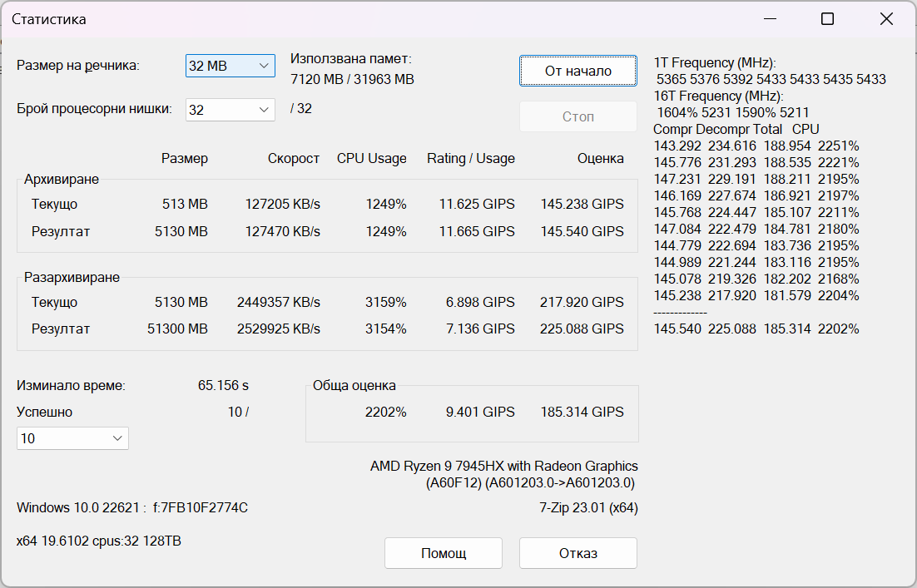Click the elapsed time value 65.156 s
Image resolution: width=917 pixels, height=588 pixels.
click(x=223, y=386)
